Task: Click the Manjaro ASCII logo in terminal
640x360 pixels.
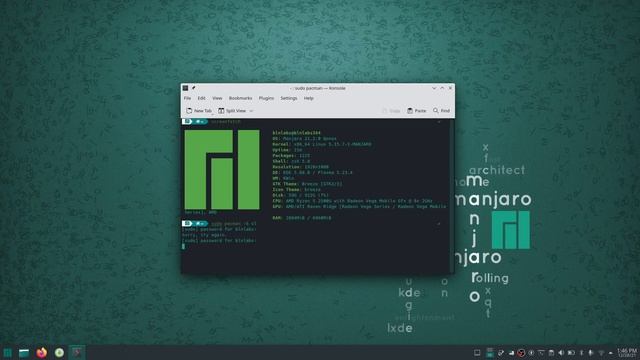Action: [222, 170]
